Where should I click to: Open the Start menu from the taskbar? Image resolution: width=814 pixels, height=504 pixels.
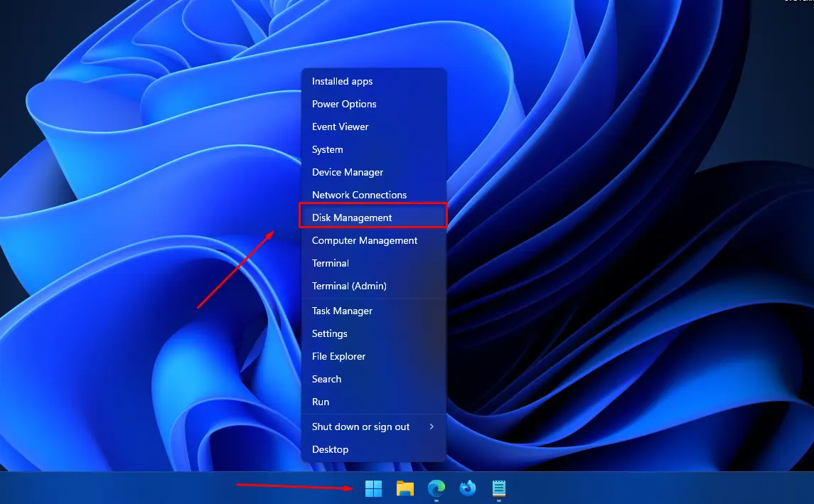(373, 488)
